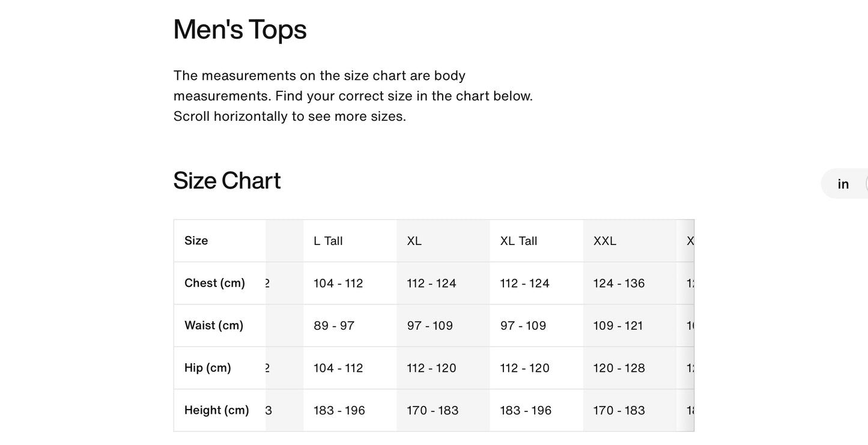Image resolution: width=868 pixels, height=445 pixels.
Task: Click the Men's Tops heading
Action: (240, 29)
